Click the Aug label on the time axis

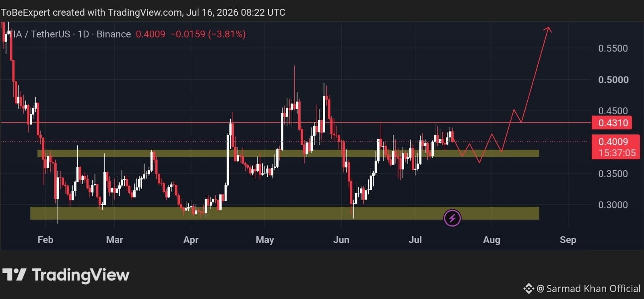point(491,240)
